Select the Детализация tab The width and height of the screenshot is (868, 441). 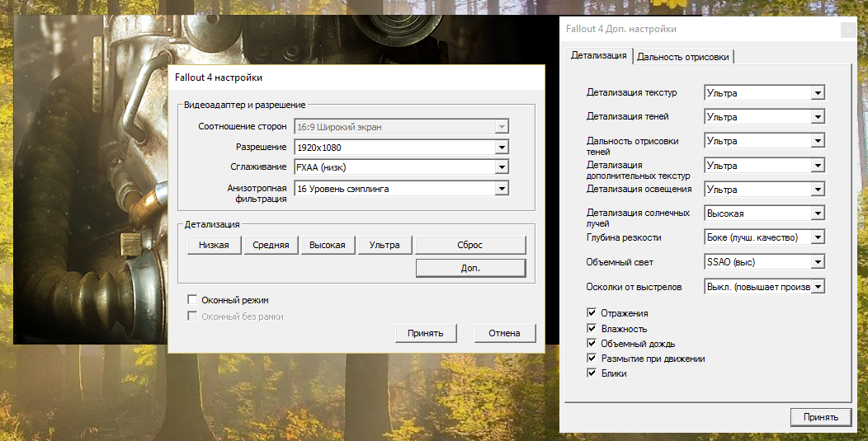coord(599,56)
